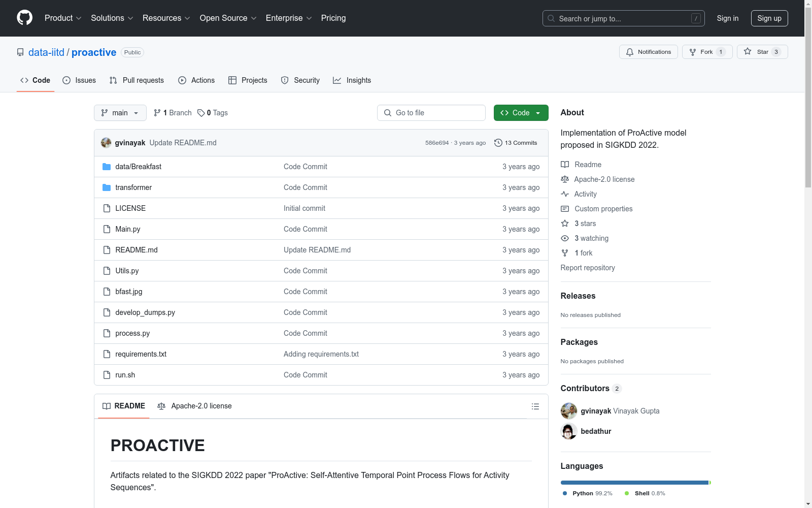Click the book icon beside Readme

[565, 165]
